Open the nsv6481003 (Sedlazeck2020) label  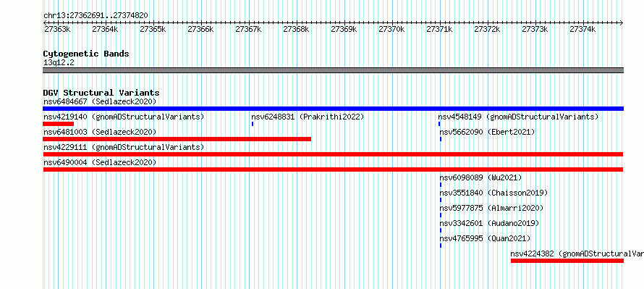point(100,132)
